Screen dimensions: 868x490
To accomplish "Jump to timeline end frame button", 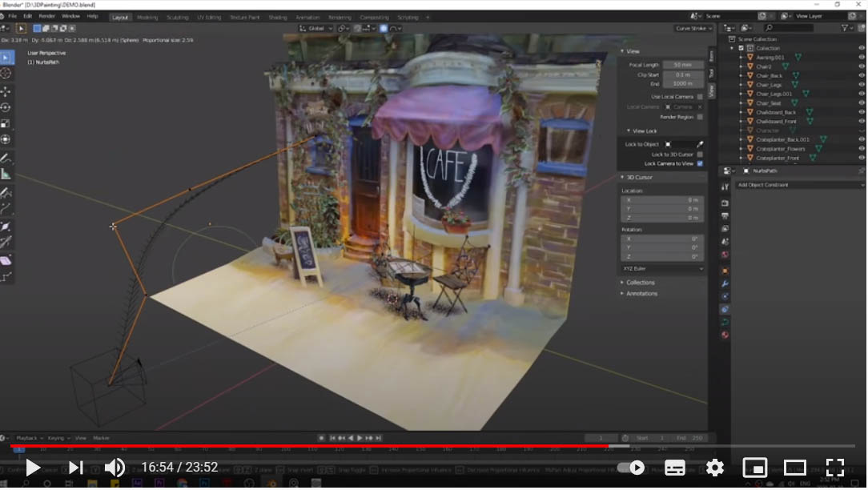I will (378, 438).
